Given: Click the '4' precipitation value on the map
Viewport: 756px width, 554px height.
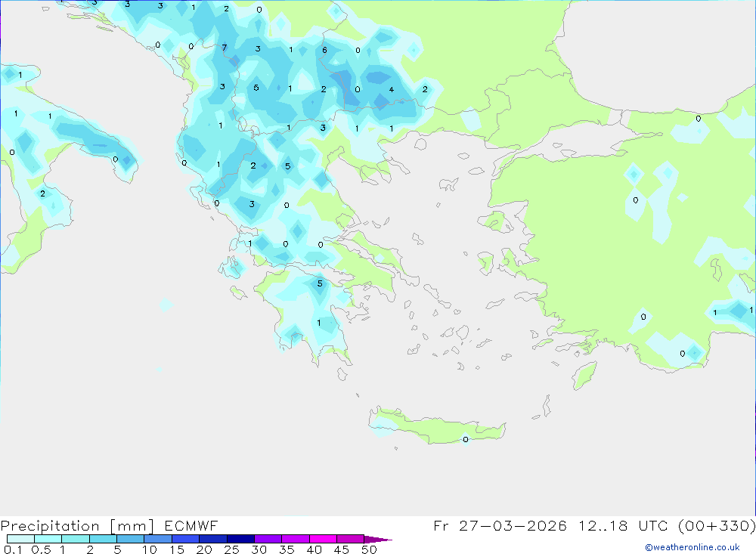Looking at the screenshot, I should click(x=392, y=89).
